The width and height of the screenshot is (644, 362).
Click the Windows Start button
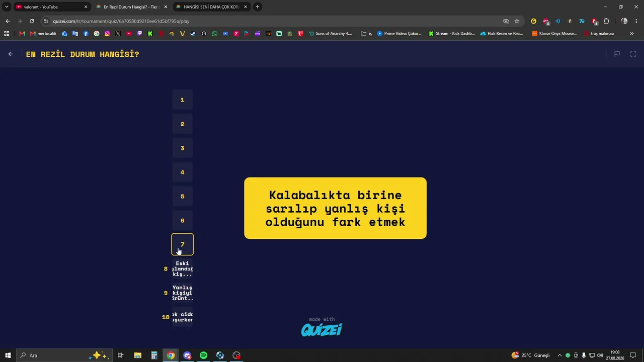tap(8, 355)
